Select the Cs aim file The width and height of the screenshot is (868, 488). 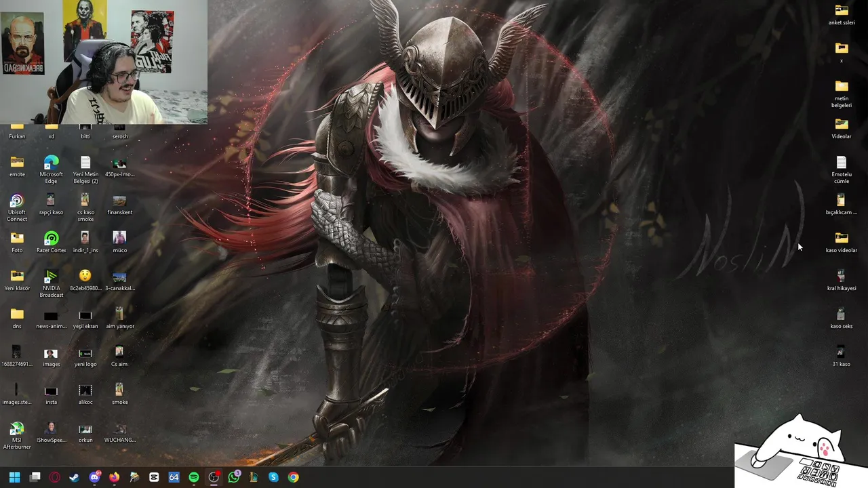(x=119, y=357)
